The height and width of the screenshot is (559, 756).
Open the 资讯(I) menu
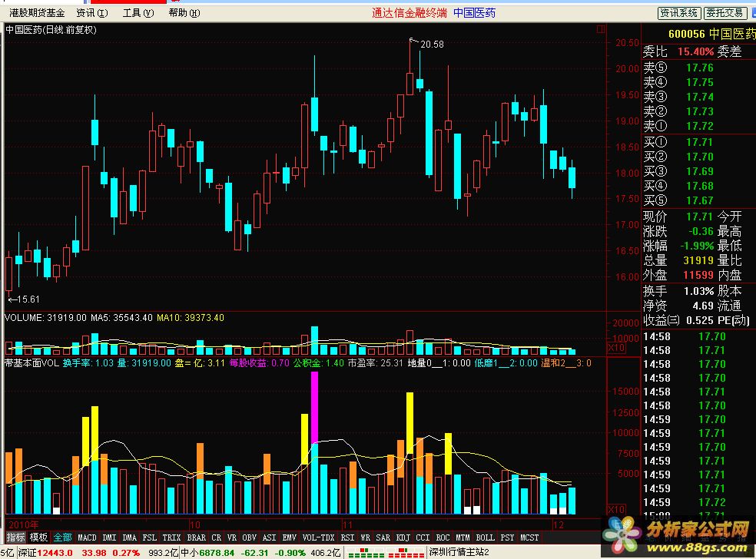coord(92,13)
